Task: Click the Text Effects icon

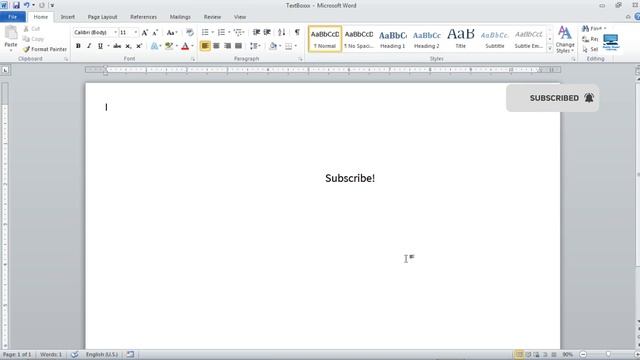Action: click(x=154, y=46)
